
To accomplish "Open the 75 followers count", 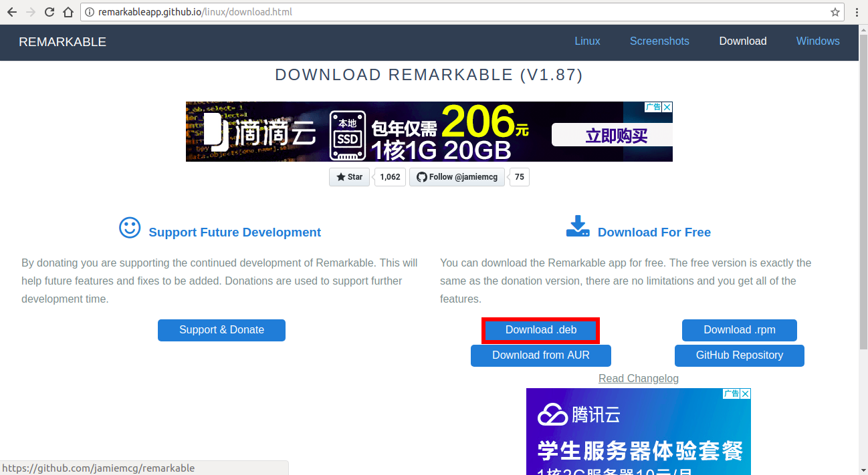I will point(520,177).
